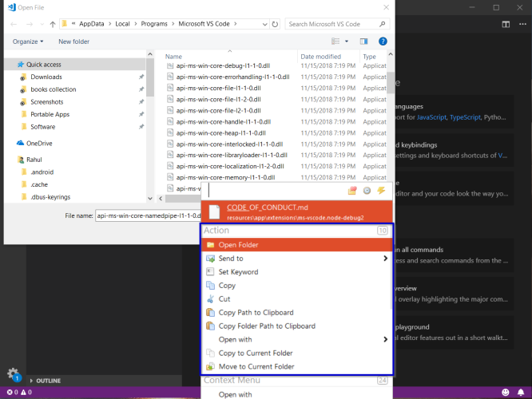
Task: Select Downloads in Quick access tree
Action: pyautogui.click(x=46, y=77)
